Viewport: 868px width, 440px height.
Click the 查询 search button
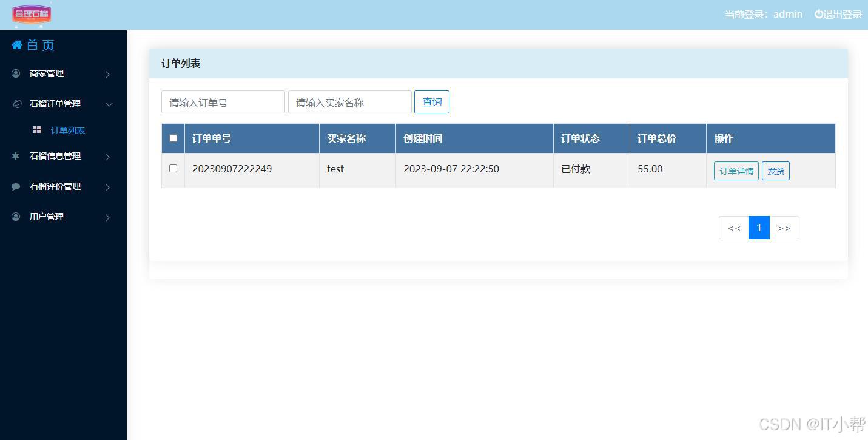[432, 102]
